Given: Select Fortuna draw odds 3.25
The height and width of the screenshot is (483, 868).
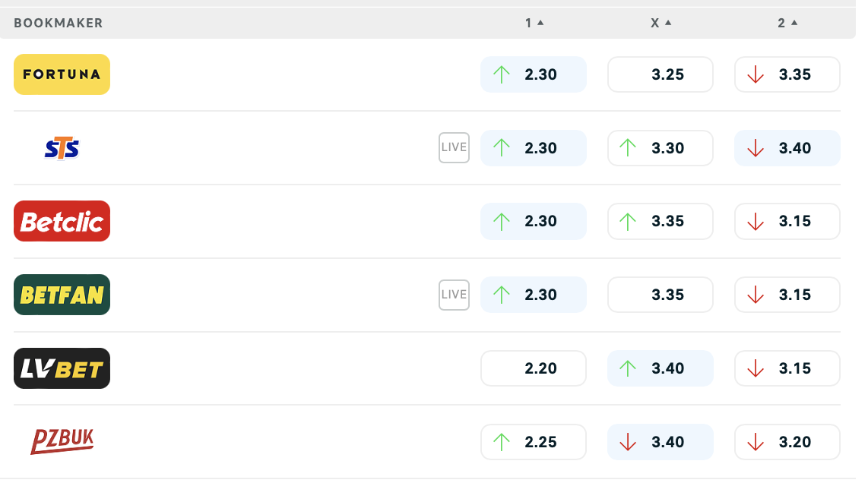Looking at the screenshot, I should coord(661,74).
